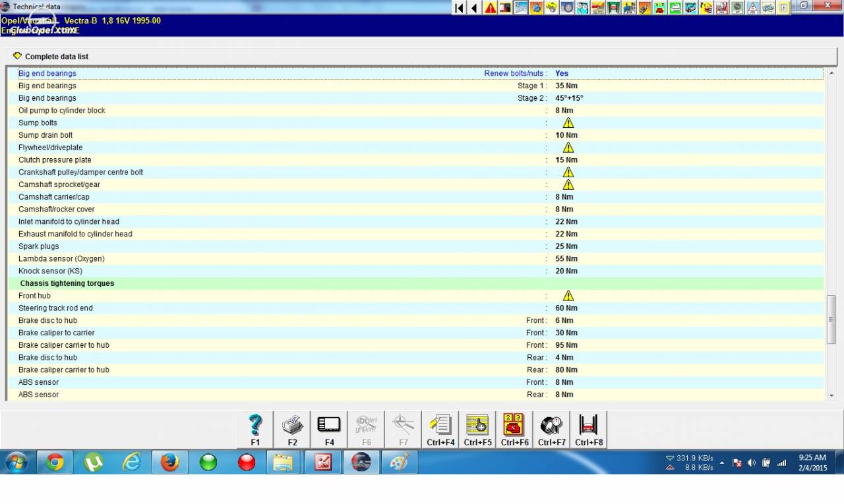Click the green ball taskbar icon

pyautogui.click(x=208, y=462)
